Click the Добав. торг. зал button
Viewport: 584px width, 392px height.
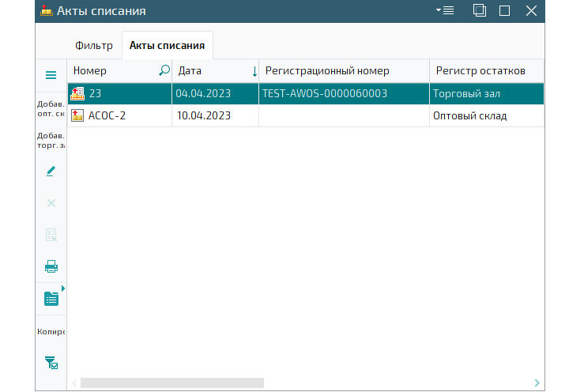pyautogui.click(x=51, y=140)
